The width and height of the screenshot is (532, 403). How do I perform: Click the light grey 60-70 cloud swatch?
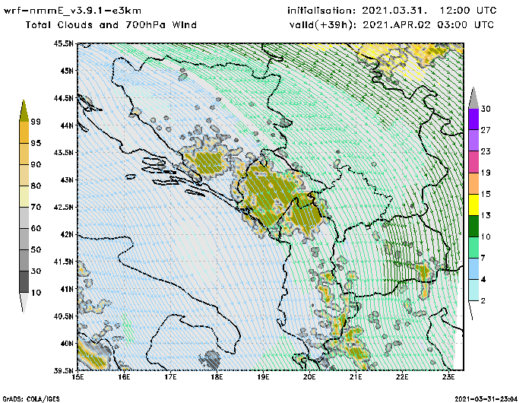point(24,217)
